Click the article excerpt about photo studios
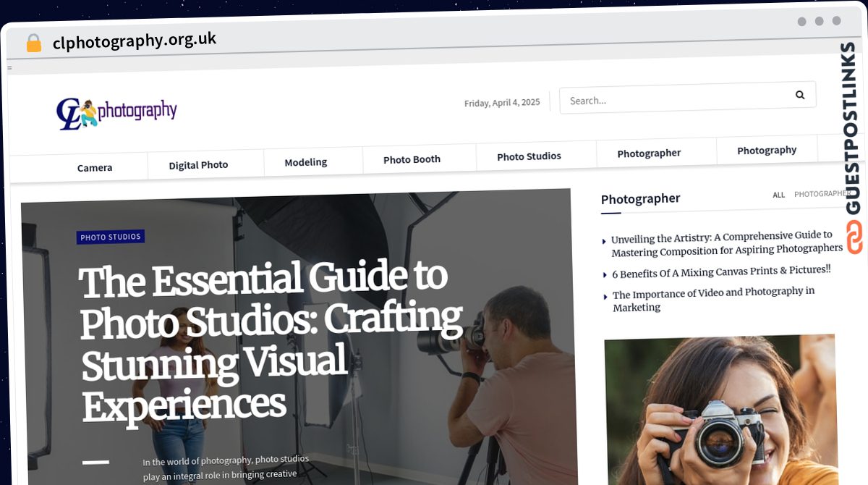The image size is (868, 485). click(226, 467)
